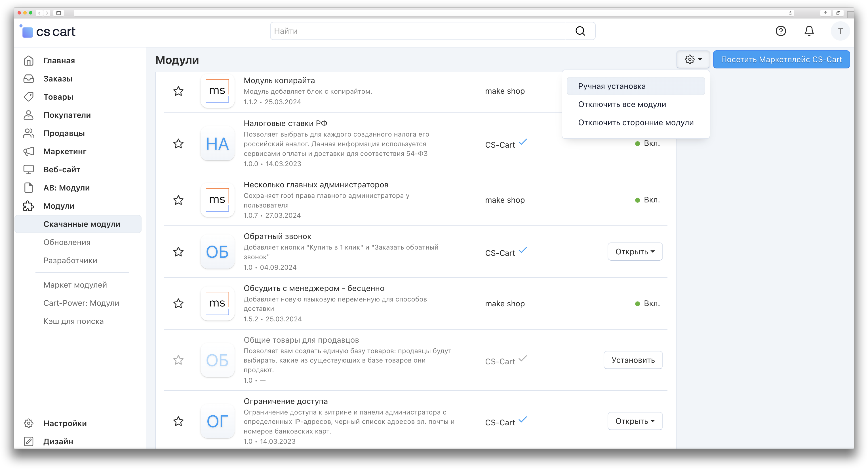This screenshot has width=868, height=469.
Task: Click the Дизайн pencil icon in sidebar
Action: [x=29, y=441]
